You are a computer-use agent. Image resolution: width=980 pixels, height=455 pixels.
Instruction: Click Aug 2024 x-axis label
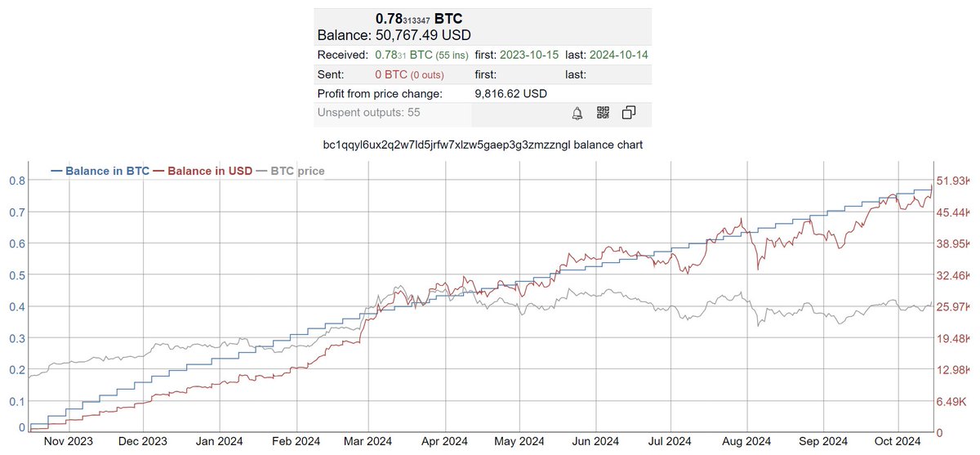(x=746, y=441)
